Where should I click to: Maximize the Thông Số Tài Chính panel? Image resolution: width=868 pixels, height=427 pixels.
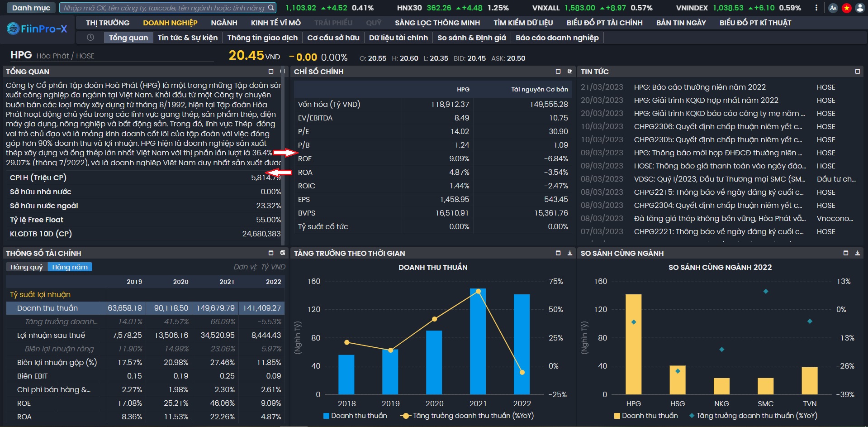click(x=271, y=253)
